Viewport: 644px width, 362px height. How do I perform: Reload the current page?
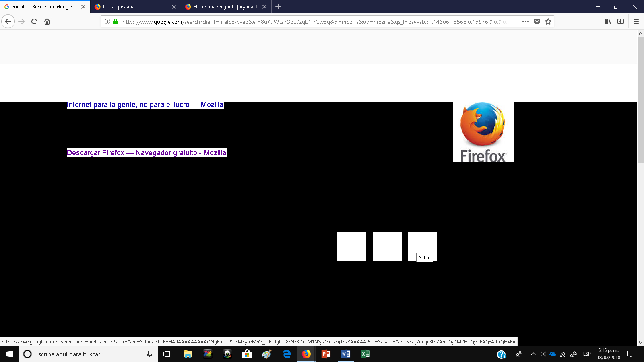33,22
